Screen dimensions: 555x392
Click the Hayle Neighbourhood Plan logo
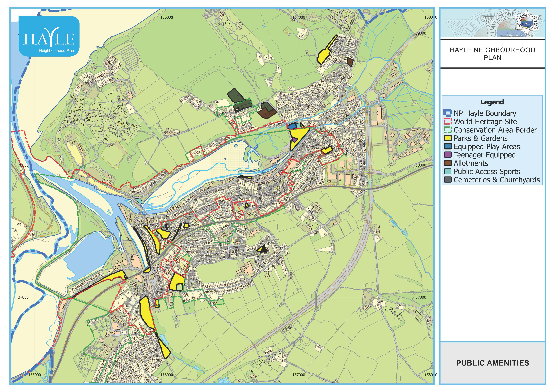tap(49, 36)
